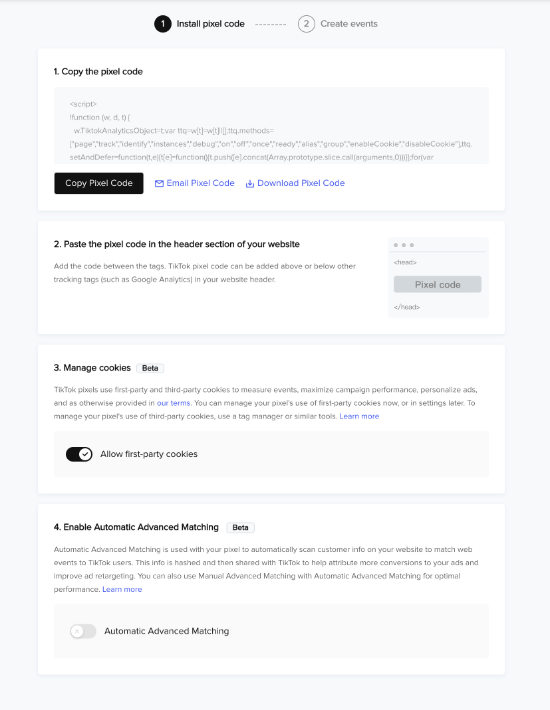Switch to Install pixel code step
Image resolution: width=550 pixels, height=710 pixels.
[210, 24]
